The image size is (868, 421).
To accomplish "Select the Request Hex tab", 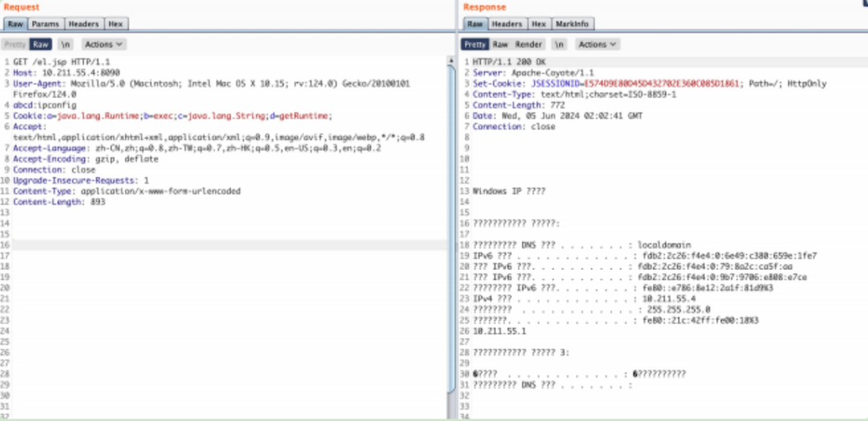I will tap(114, 24).
